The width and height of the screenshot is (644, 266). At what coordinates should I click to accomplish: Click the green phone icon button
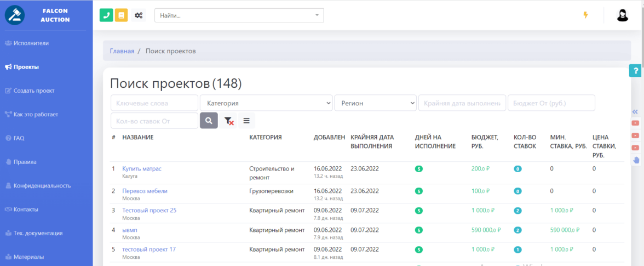(x=106, y=15)
